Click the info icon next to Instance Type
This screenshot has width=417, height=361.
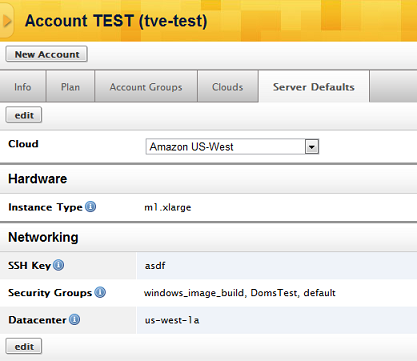tap(90, 207)
